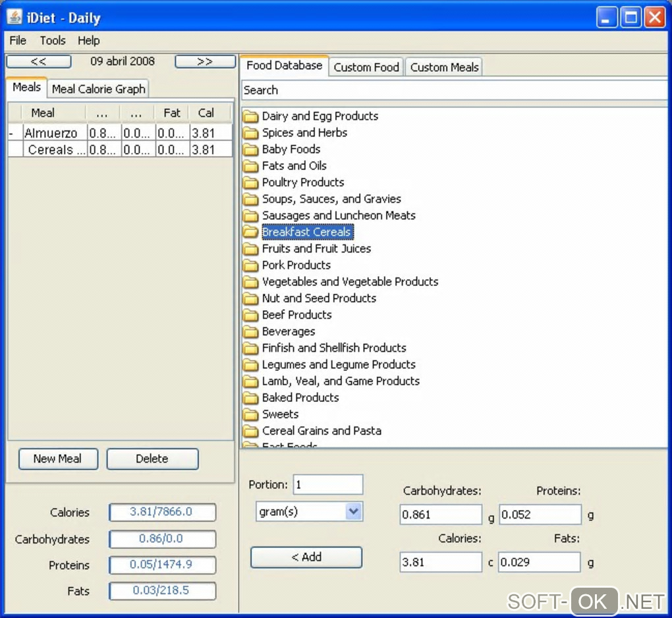The height and width of the screenshot is (618, 672).
Task: Click the Carbohydrates total 0.86/0.0 bar
Action: [162, 539]
